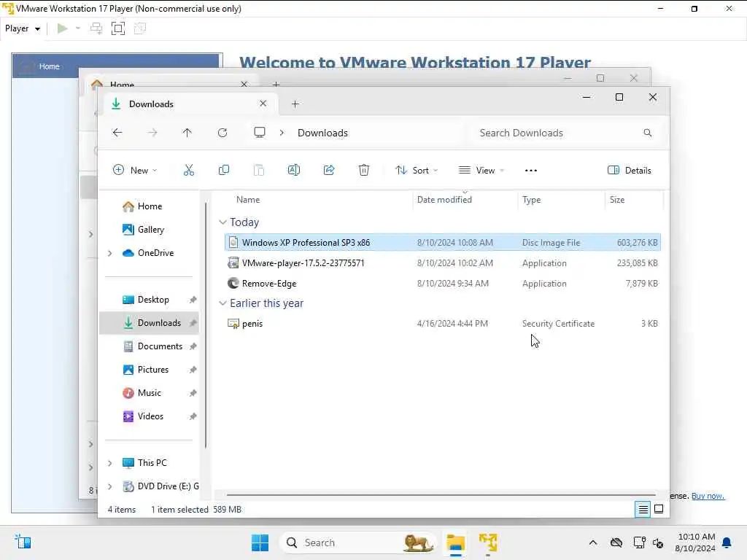Close the Downloads tab
The image size is (747, 560).
point(263,104)
